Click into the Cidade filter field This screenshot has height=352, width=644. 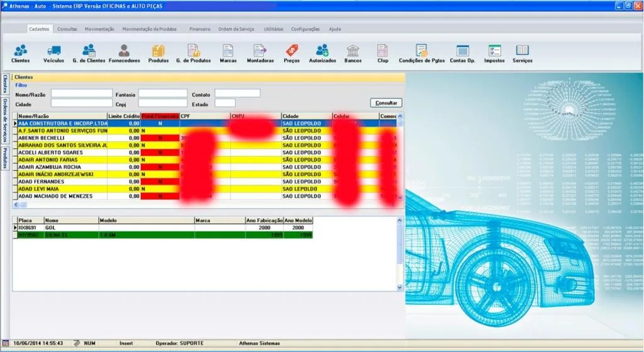point(81,103)
